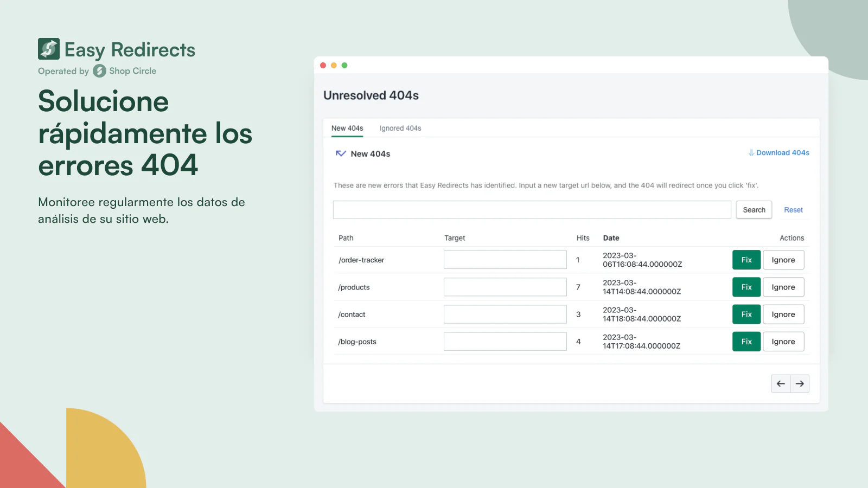Ignore the /contact 404
This screenshot has height=488, width=868.
tap(783, 314)
